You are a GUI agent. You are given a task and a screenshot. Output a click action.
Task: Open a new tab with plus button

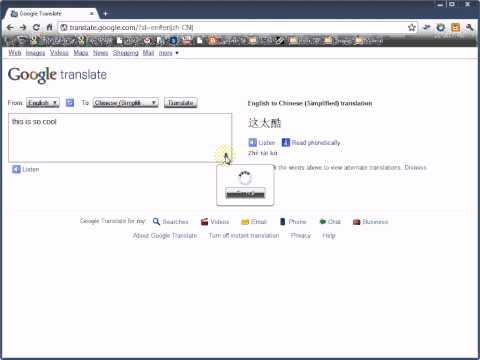(105, 14)
